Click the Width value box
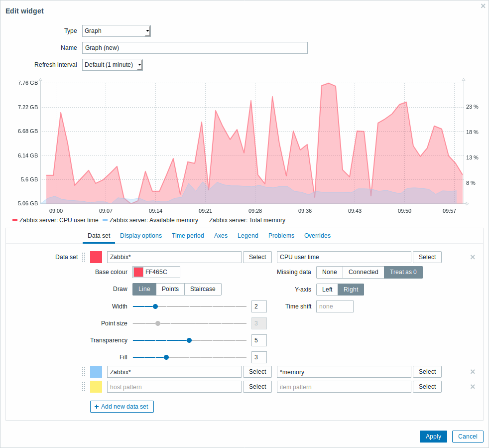 [259, 306]
